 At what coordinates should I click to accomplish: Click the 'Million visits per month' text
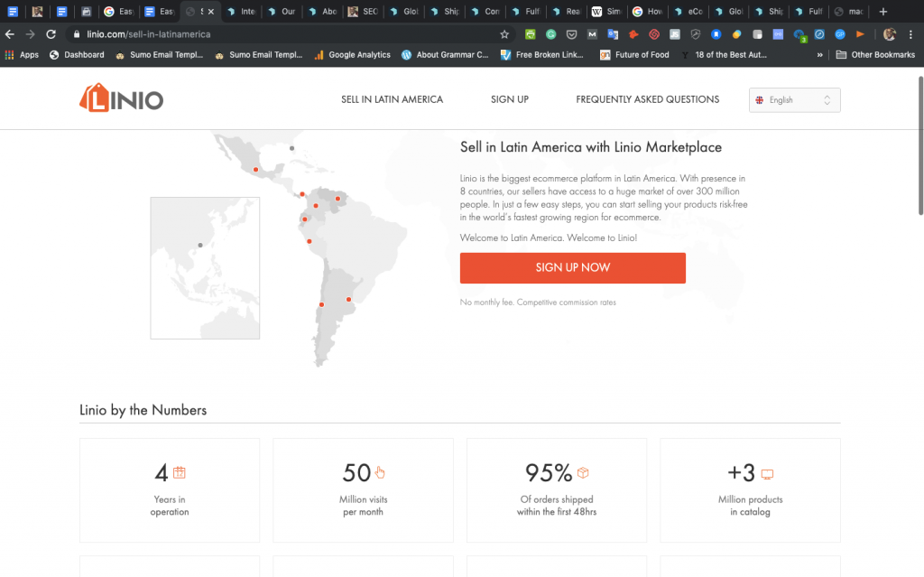pos(363,506)
